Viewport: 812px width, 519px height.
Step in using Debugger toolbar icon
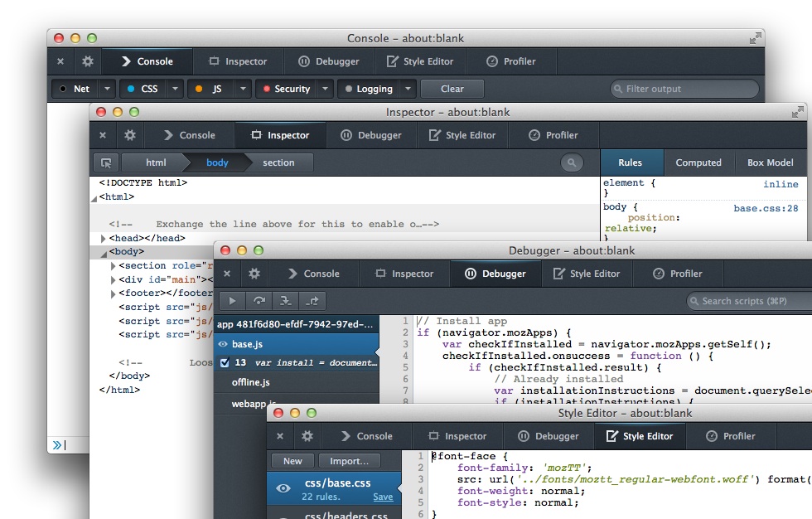[285, 301]
